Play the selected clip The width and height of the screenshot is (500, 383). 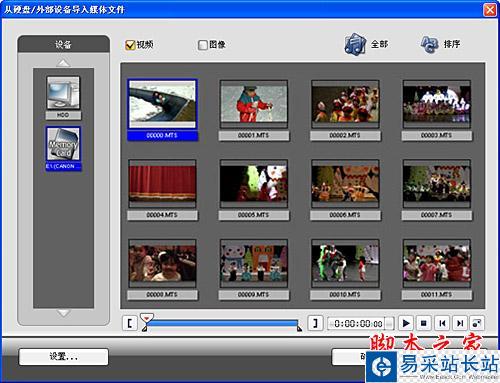pyautogui.click(x=406, y=323)
